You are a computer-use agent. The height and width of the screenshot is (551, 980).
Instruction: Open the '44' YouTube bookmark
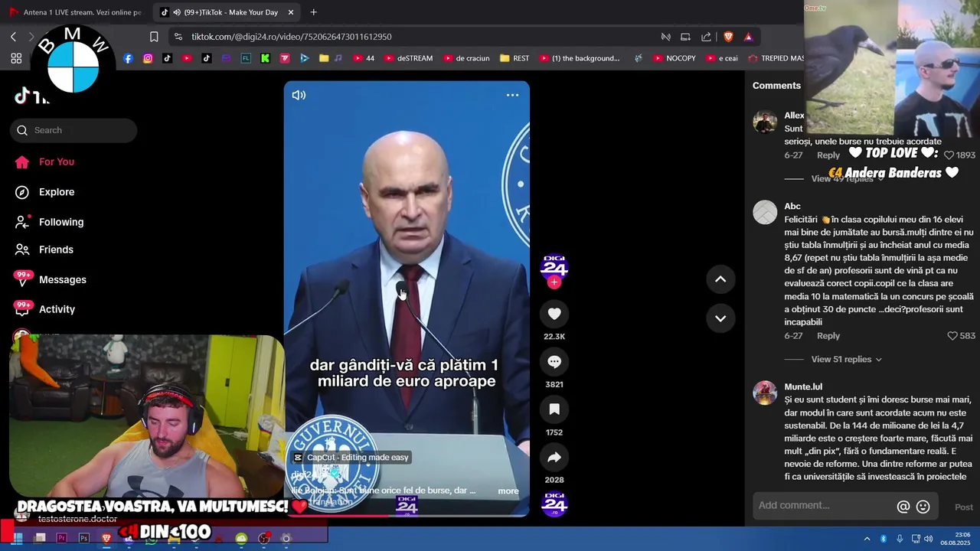click(x=364, y=58)
